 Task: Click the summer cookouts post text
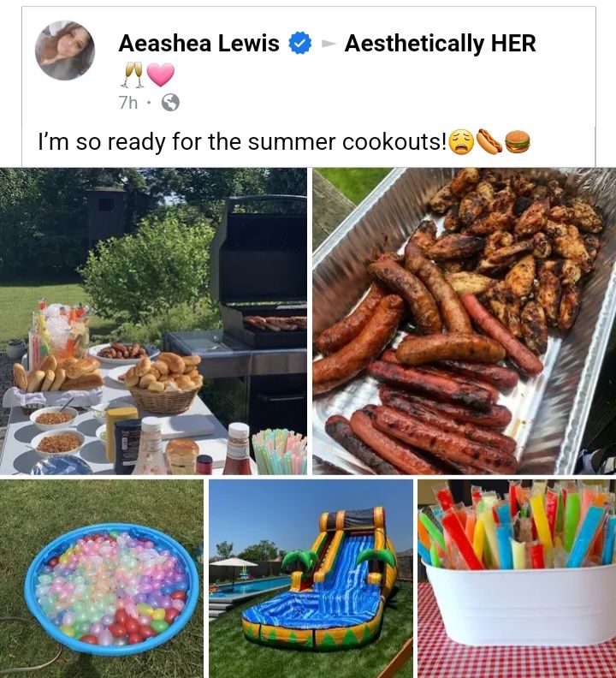coord(242,142)
